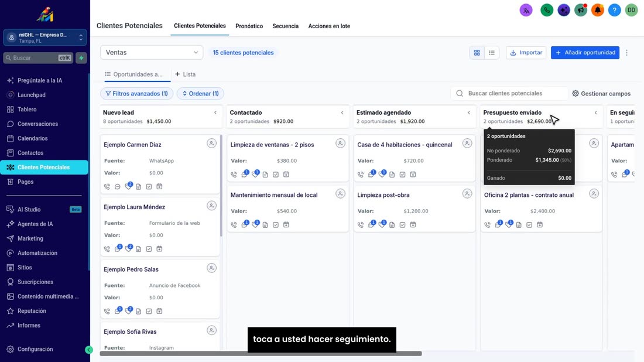Add a new view with the Lista tab

(185, 74)
